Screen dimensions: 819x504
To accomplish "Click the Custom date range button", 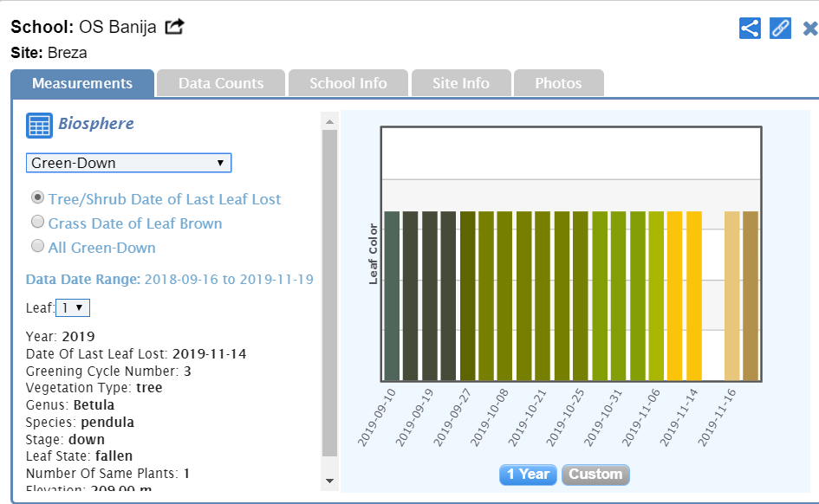I will tap(595, 475).
